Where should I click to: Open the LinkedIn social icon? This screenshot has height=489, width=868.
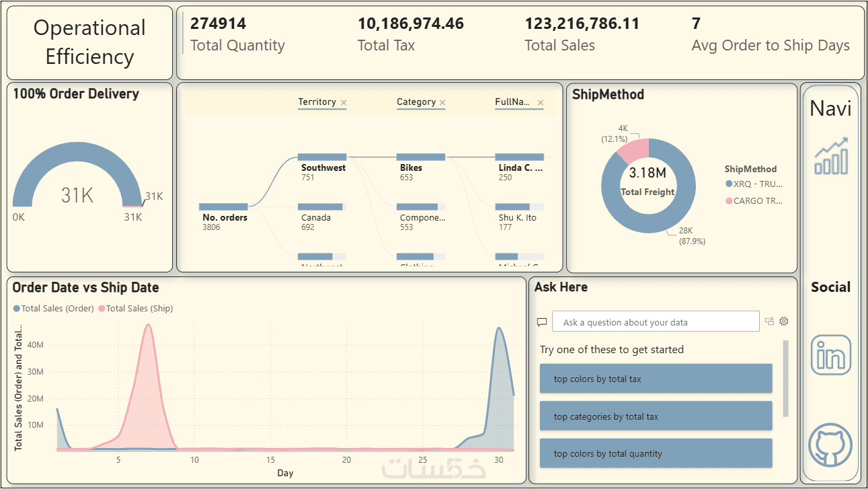coord(831,354)
